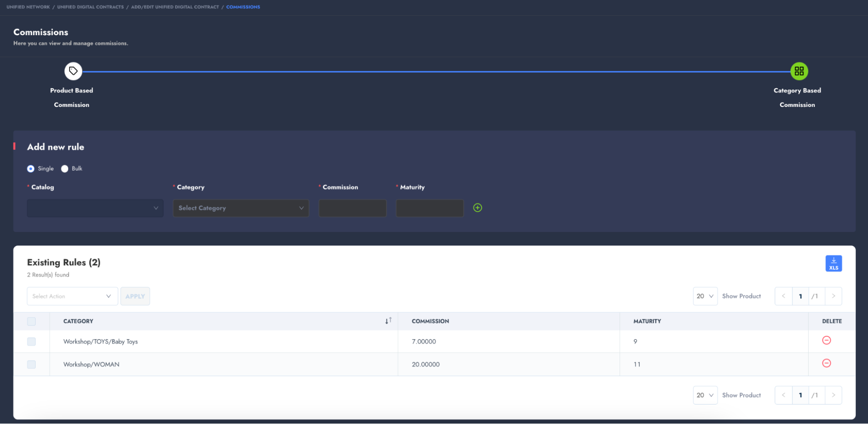Go to next page in top pagination
868x424 pixels.
(x=833, y=296)
